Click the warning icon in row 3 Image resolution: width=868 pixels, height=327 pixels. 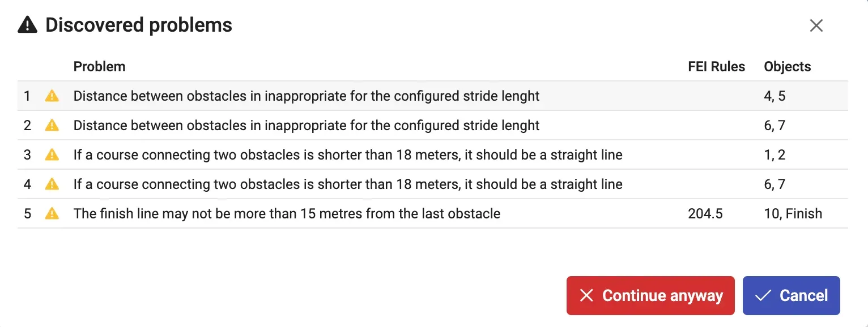52,155
